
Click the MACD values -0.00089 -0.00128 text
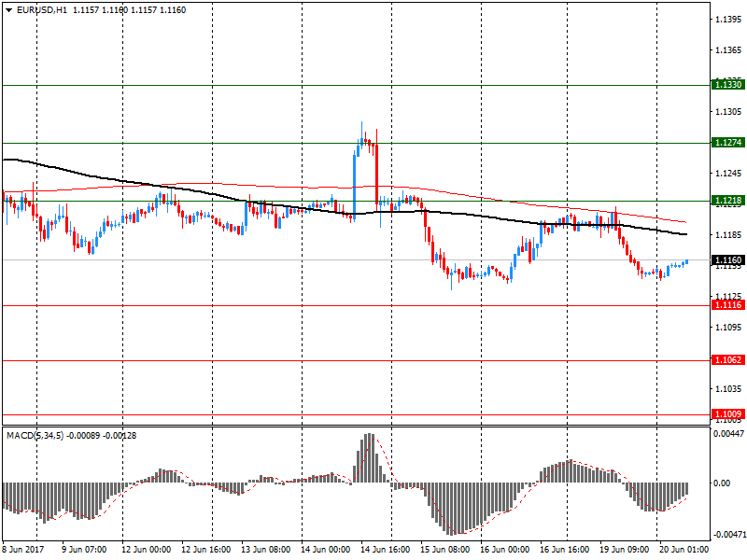tap(102, 435)
